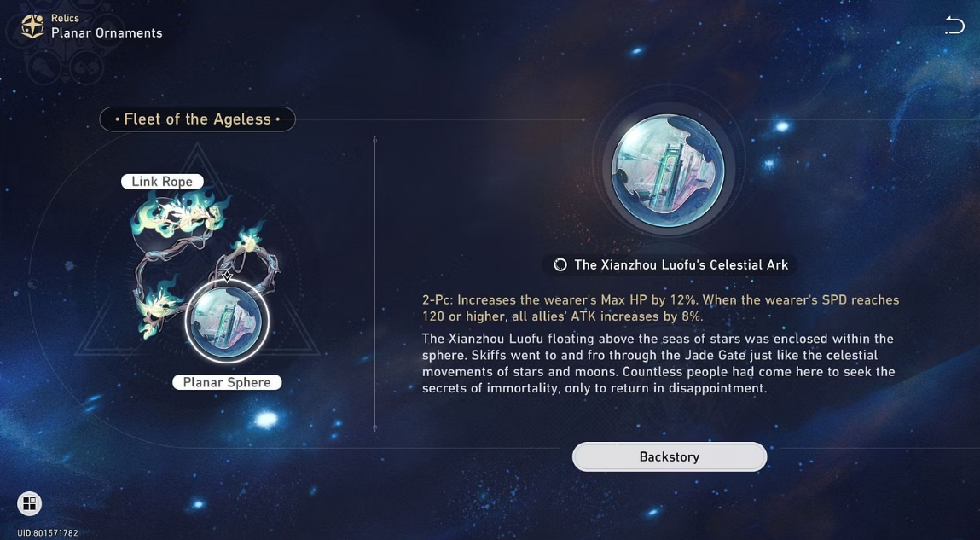Open the Backstory button
Screen dimensions: 980x540
pyautogui.click(x=670, y=457)
